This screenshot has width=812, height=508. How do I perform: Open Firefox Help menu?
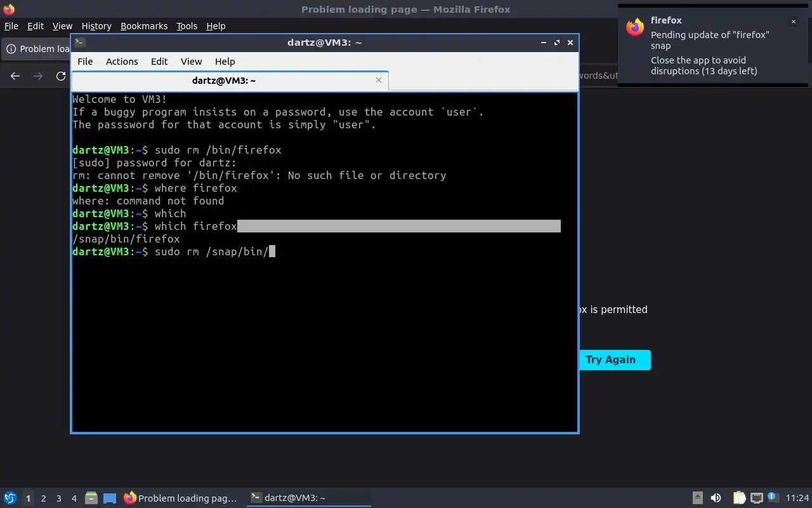216,26
